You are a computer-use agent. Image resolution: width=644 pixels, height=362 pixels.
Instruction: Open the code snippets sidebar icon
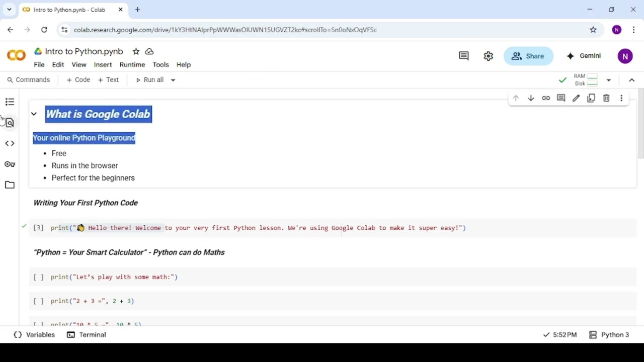click(x=10, y=143)
